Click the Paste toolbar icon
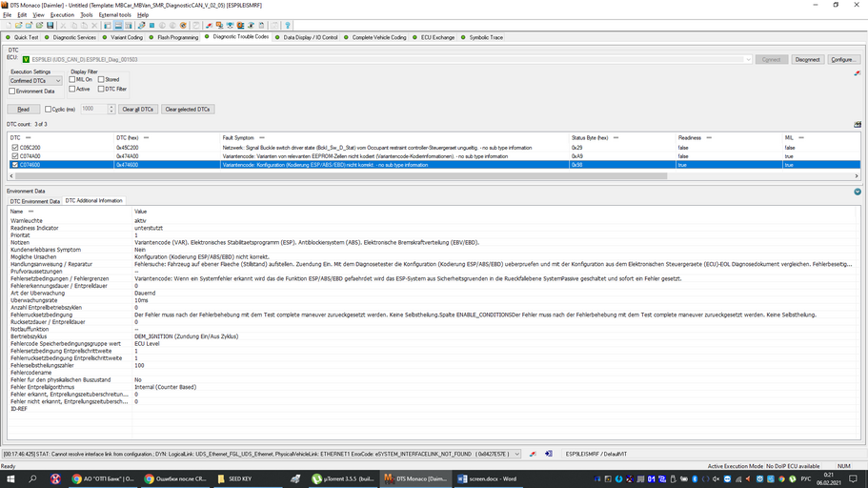The height and width of the screenshot is (488, 868). pyautogui.click(x=84, y=26)
